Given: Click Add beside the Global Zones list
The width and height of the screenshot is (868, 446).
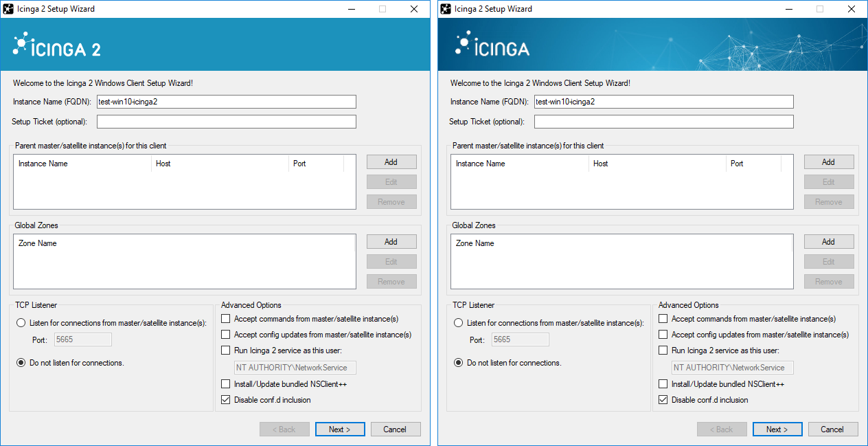Looking at the screenshot, I should (x=391, y=241).
